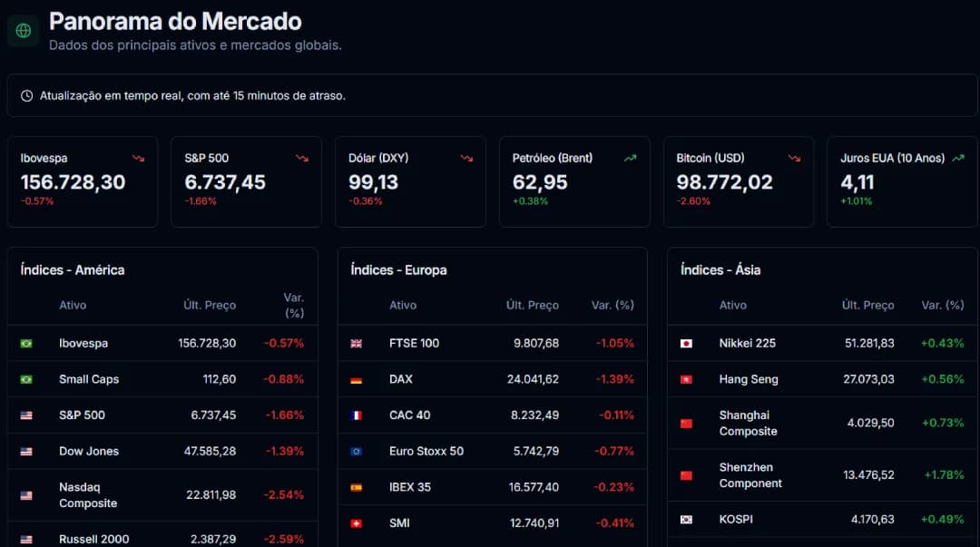Click the FTSE 100 index label
Viewport: 980px width, 547px height.
(x=412, y=343)
